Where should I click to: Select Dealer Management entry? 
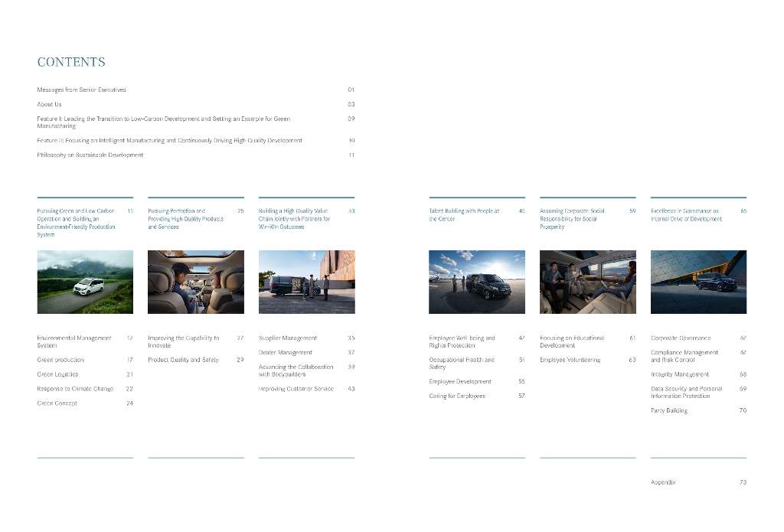286,353
